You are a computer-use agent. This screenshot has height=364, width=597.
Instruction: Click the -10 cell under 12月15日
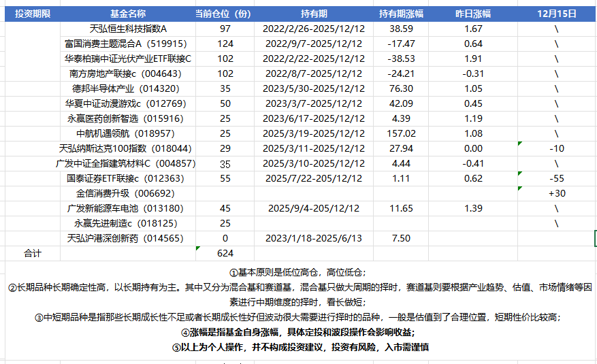click(x=557, y=148)
